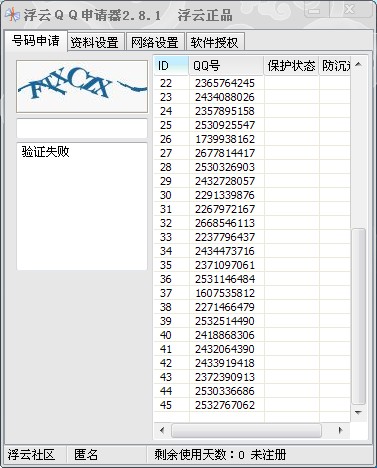Screen dimensions: 377x468
Task: Close the 浮云QQ申请器 window
Action: 350,9
